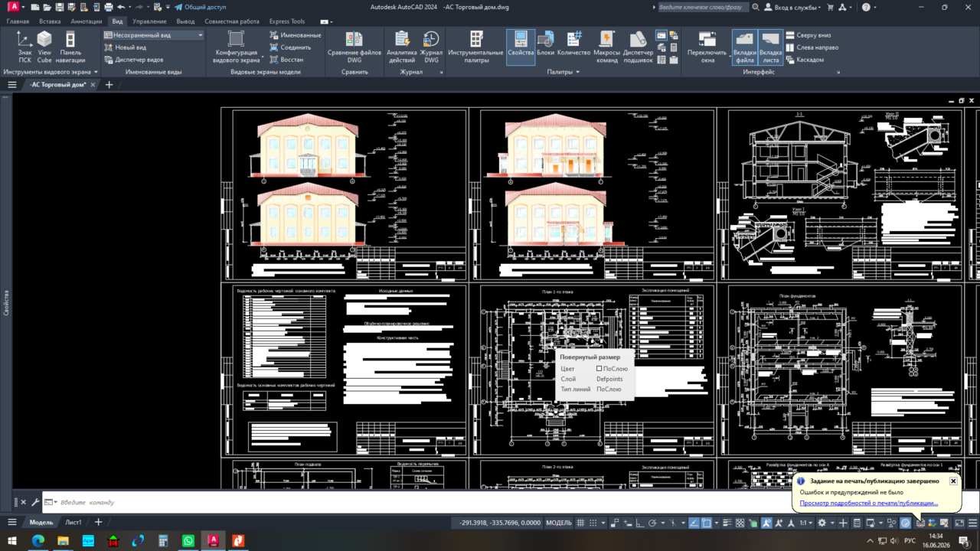Image resolution: width=980 pixels, height=551 pixels.
Task: Open Диспетчер видов (View Manager)
Action: coord(133,59)
